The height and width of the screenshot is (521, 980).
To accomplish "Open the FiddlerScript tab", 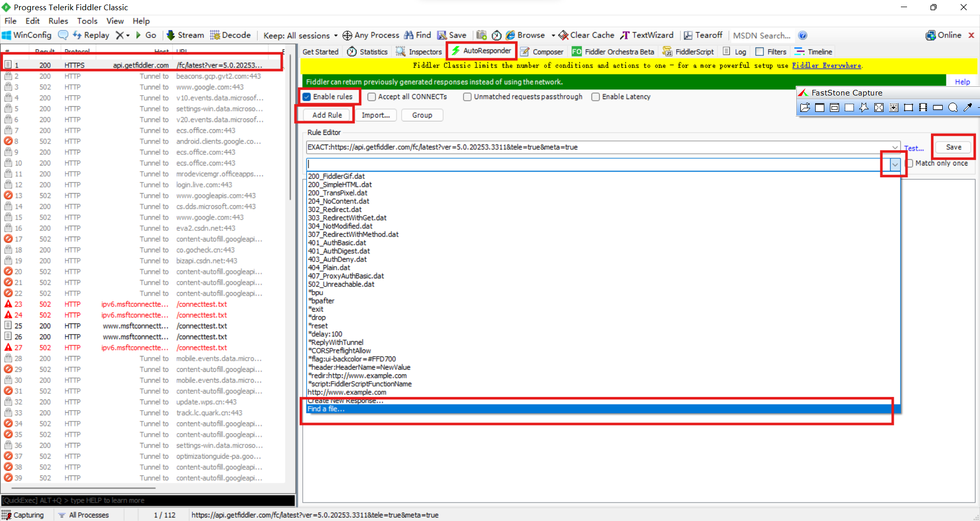I will [689, 52].
